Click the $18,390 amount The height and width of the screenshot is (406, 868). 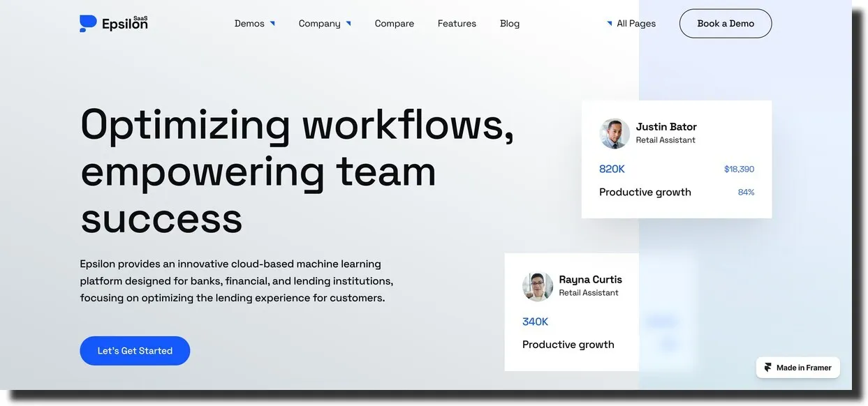(x=739, y=170)
